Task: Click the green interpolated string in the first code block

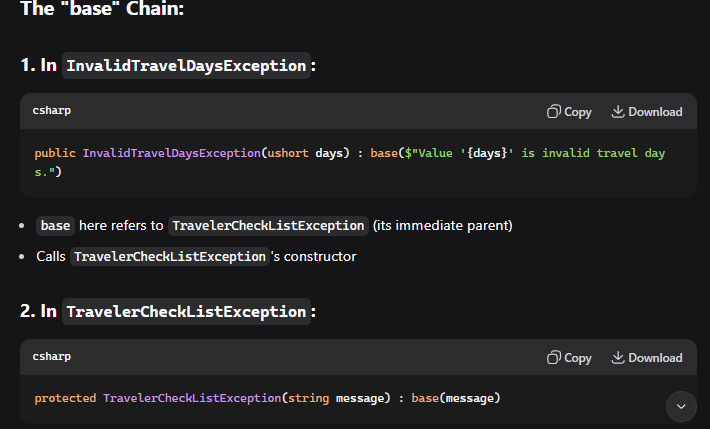Action: pos(529,153)
